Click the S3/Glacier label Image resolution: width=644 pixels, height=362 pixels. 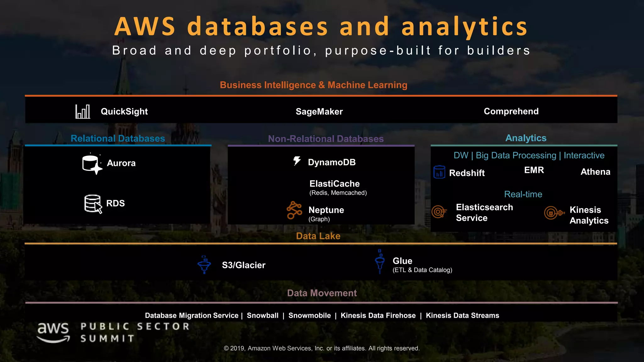pyautogui.click(x=244, y=265)
